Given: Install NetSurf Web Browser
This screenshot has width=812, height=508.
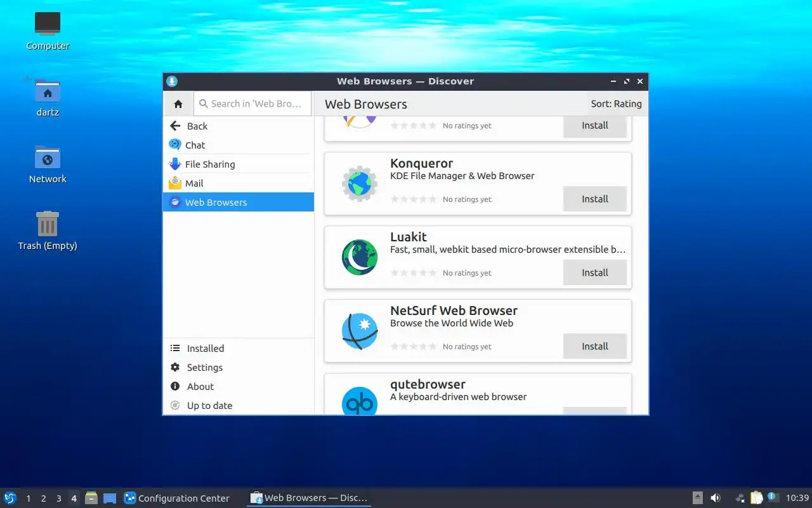Looking at the screenshot, I should click(595, 346).
